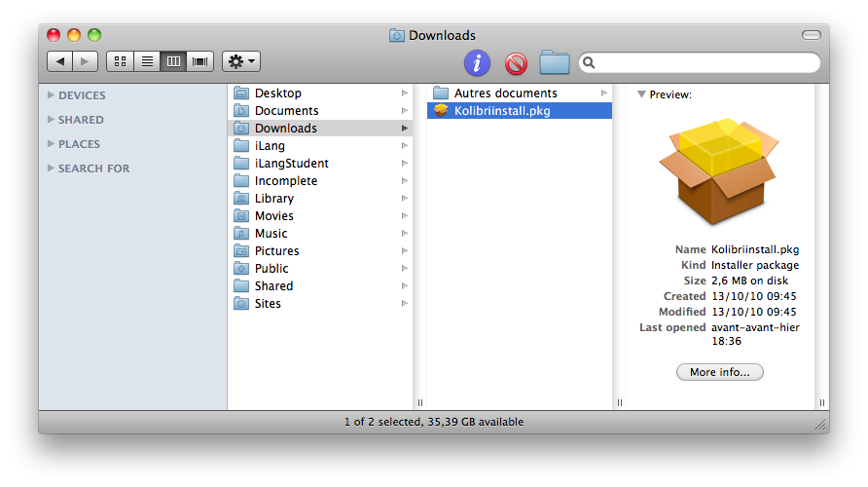Click the arrow next to Desktop
868x487 pixels.
(x=405, y=94)
